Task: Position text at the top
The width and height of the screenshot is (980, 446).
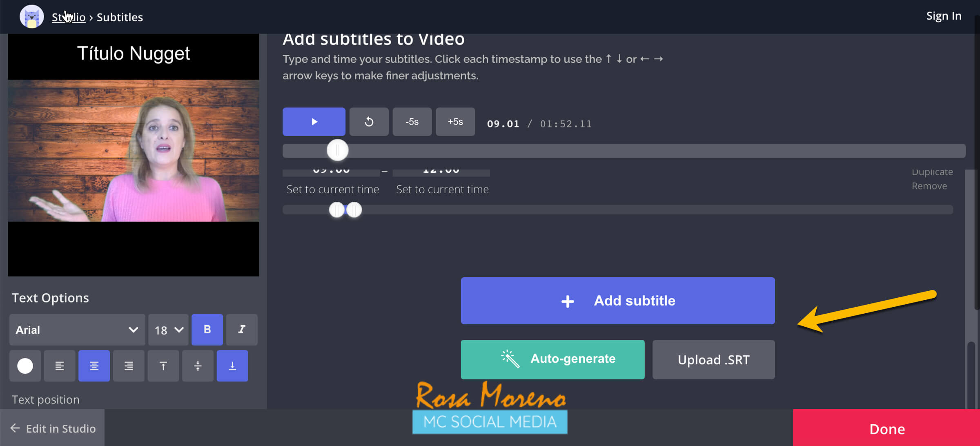Action: tap(163, 366)
